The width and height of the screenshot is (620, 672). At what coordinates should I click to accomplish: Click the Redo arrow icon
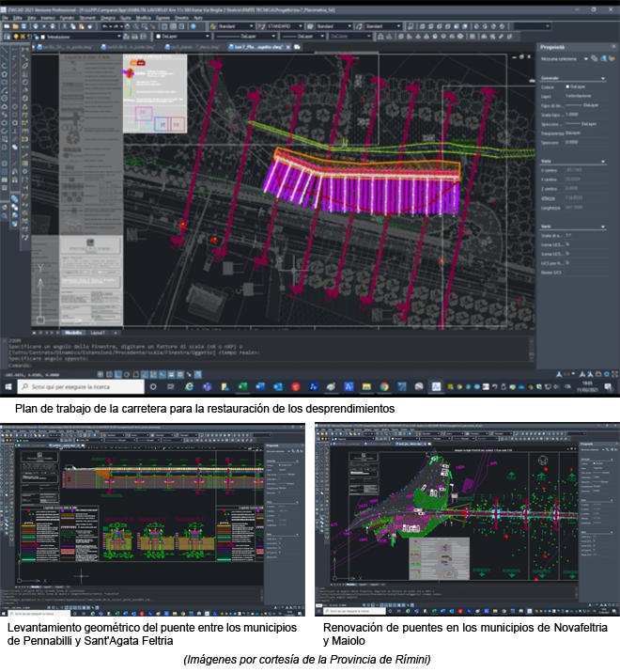pyautogui.click(x=116, y=26)
